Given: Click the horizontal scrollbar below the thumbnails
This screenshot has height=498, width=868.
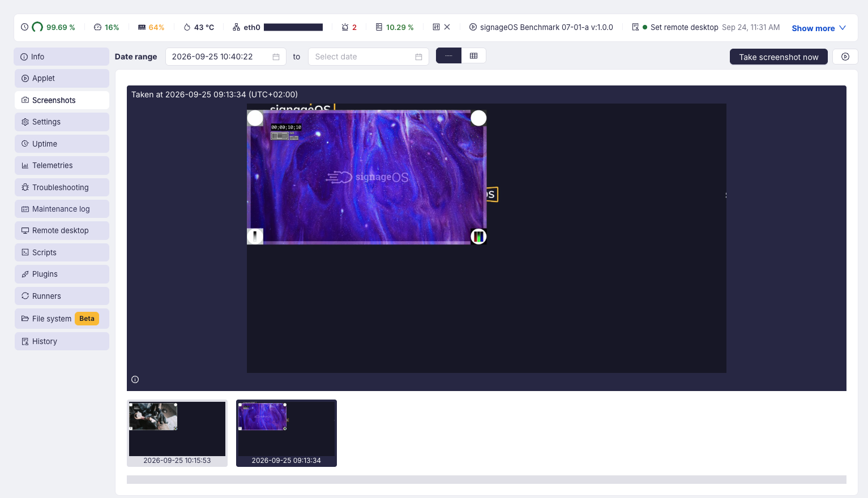Looking at the screenshot, I should tap(486, 479).
